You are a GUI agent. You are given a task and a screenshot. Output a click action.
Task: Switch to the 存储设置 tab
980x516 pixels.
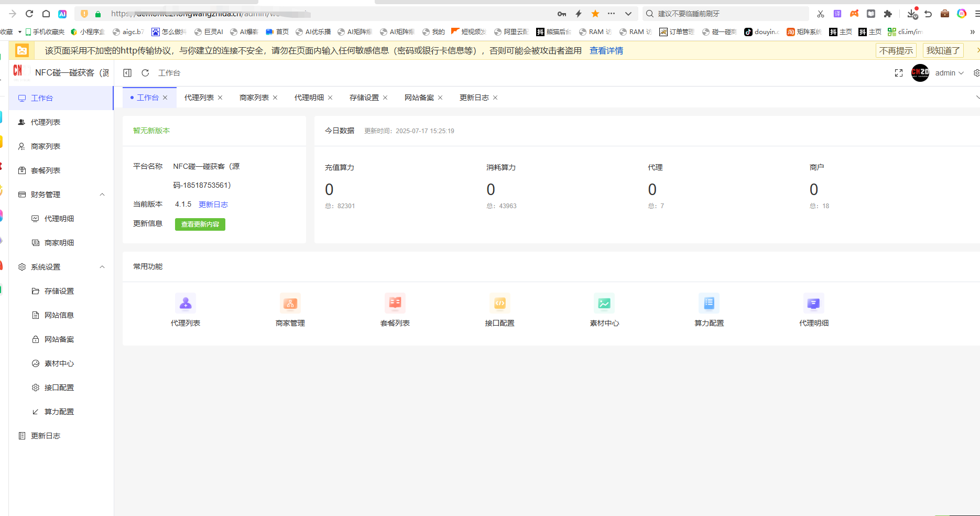pyautogui.click(x=364, y=98)
